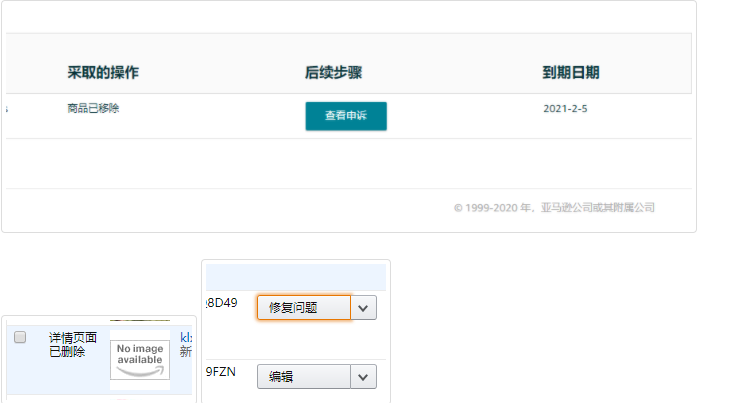The width and height of the screenshot is (749, 403).
Task: Click the Amazon copyright footer text
Action: tap(554, 208)
